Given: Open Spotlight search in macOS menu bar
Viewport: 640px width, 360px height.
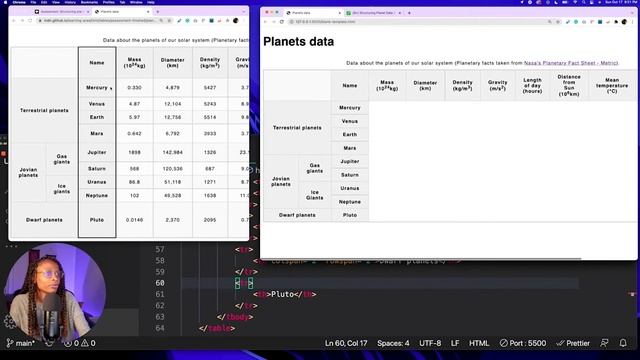Looking at the screenshot, I should tap(583, 2).
